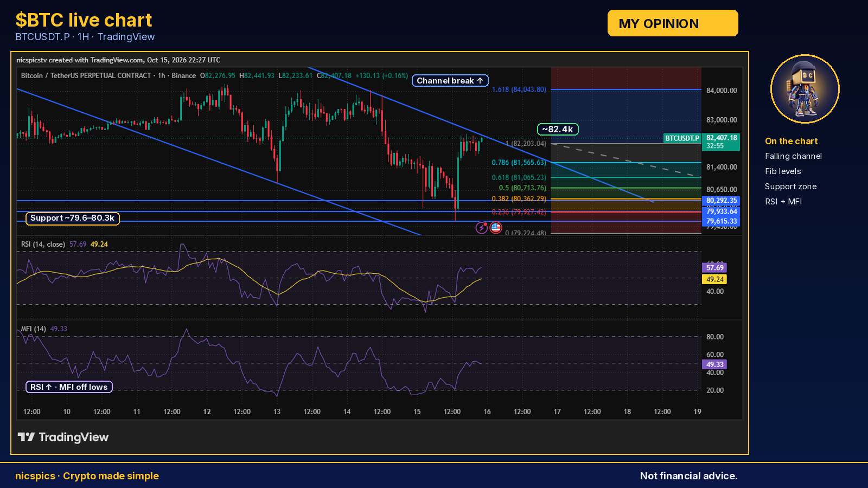
Task: Click the US flag economic event icon
Action: pyautogui.click(x=496, y=228)
